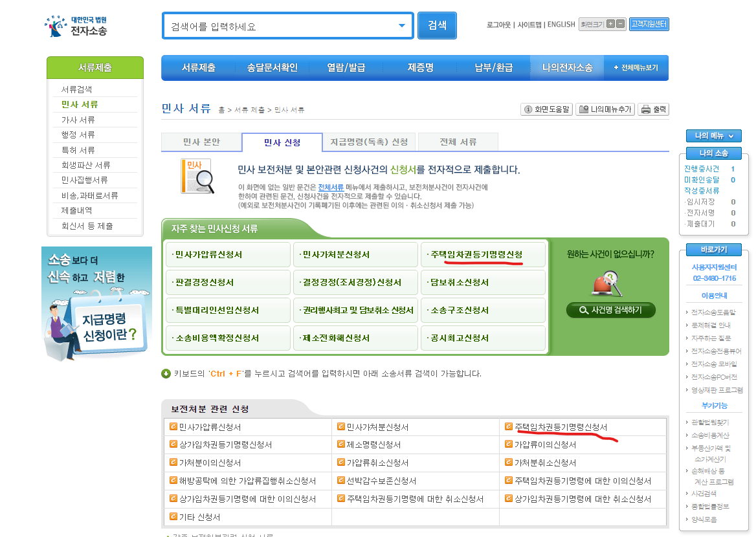This screenshot has width=756, height=537.
Task: Click ENGLISH link at the top
Action: 561,25
